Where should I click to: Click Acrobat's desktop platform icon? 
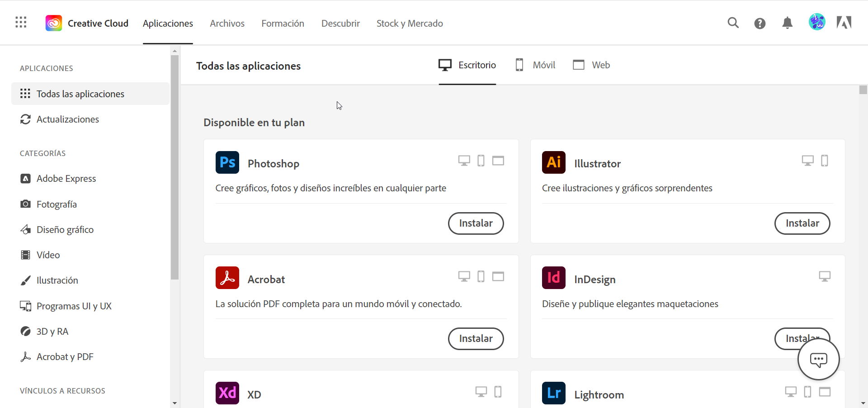[x=464, y=276]
